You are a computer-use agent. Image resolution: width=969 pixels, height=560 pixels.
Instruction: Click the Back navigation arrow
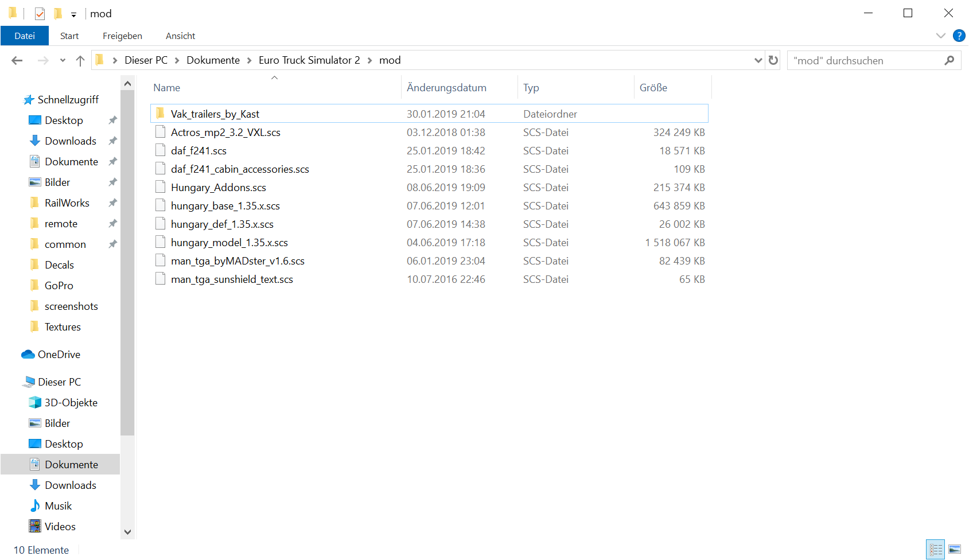[17, 60]
